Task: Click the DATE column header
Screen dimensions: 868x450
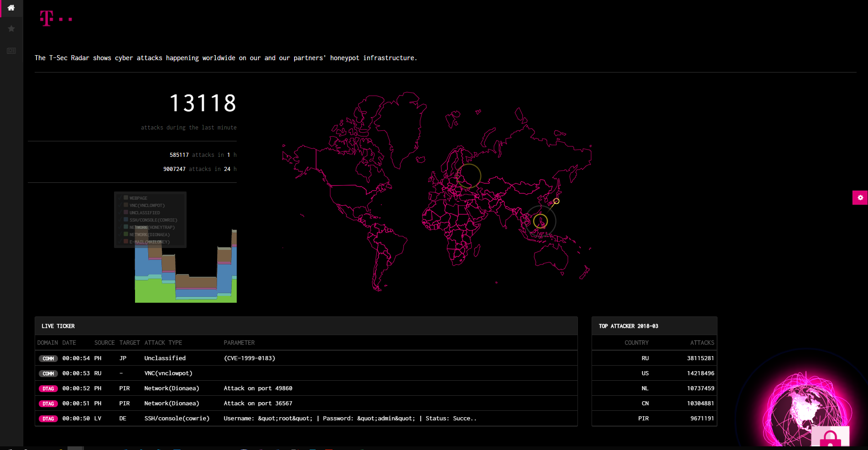Action: [69, 343]
